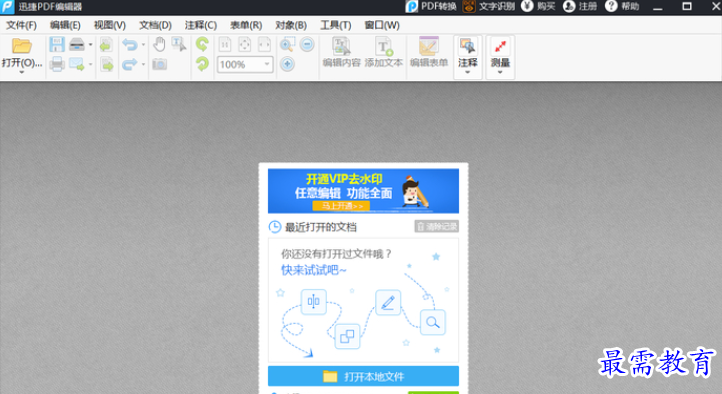Click the Save floppy disk icon
Screen dimensions: 722x394
click(x=57, y=45)
